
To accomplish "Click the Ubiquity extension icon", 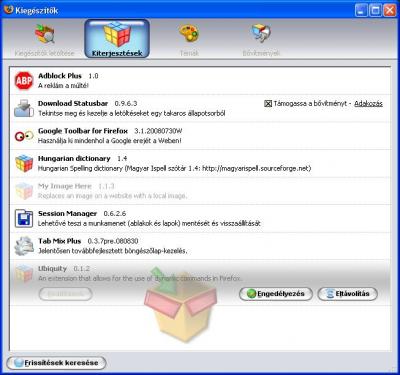I will 24,273.
